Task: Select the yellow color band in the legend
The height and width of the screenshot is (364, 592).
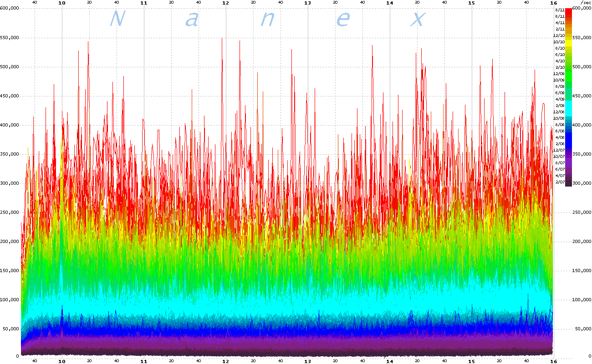Action: (x=568, y=41)
